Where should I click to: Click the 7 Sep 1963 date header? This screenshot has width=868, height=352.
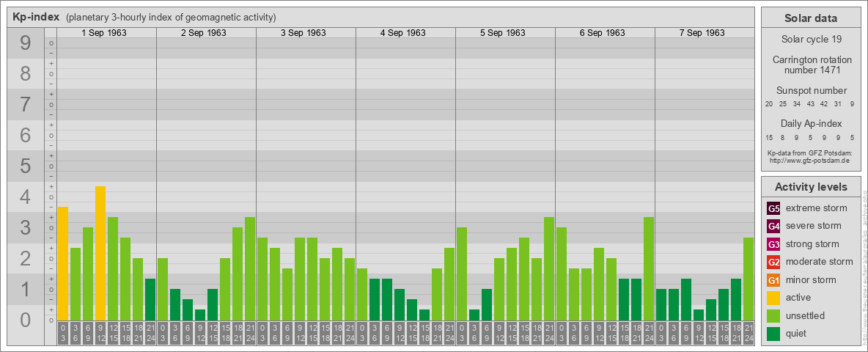point(702,33)
